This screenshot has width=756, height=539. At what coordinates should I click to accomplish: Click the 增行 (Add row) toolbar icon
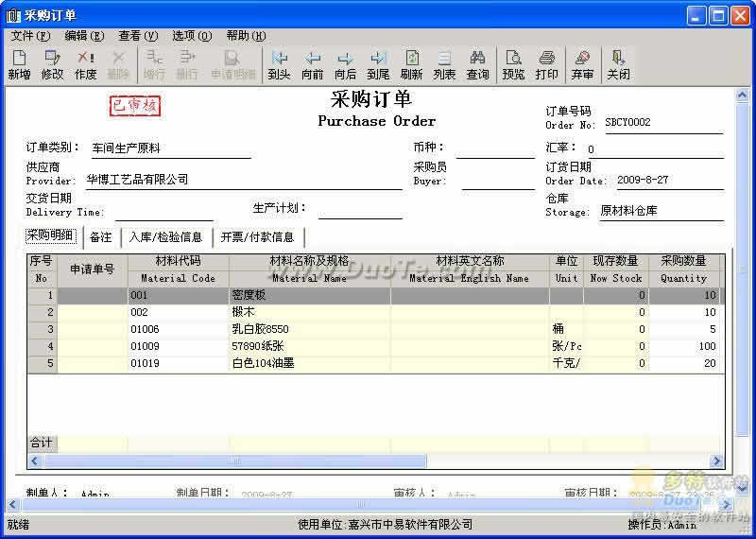pos(154,65)
